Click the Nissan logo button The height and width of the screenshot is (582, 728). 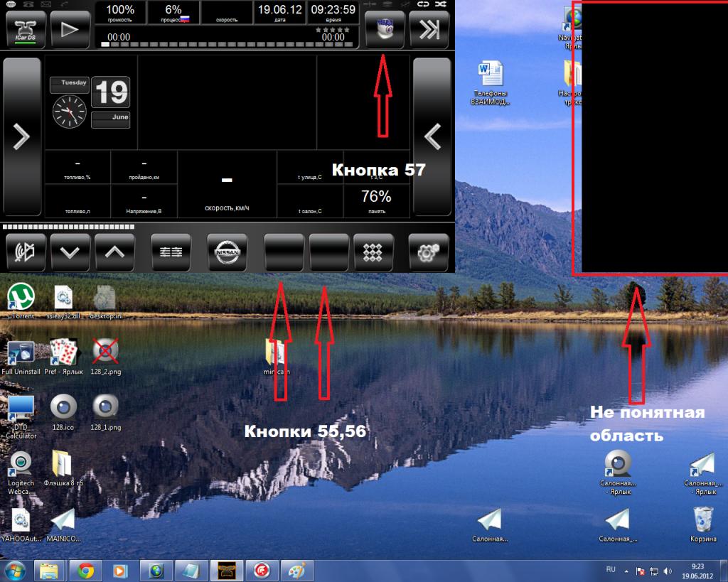227,252
